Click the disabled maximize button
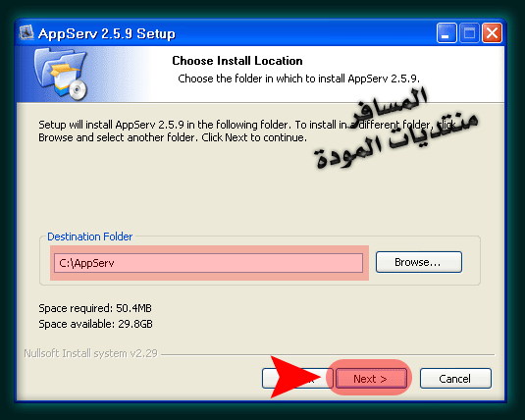 click(469, 32)
